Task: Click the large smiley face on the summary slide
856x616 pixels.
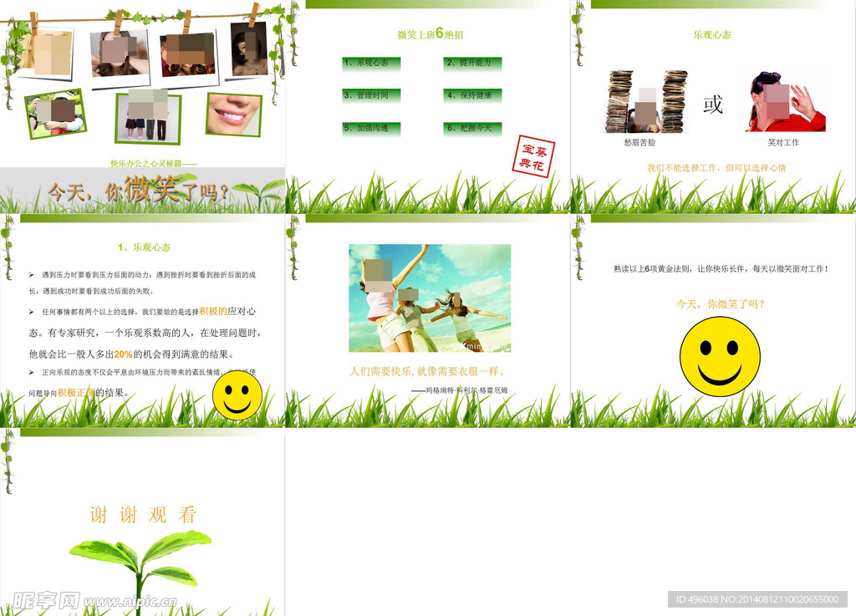Action: tap(720, 357)
